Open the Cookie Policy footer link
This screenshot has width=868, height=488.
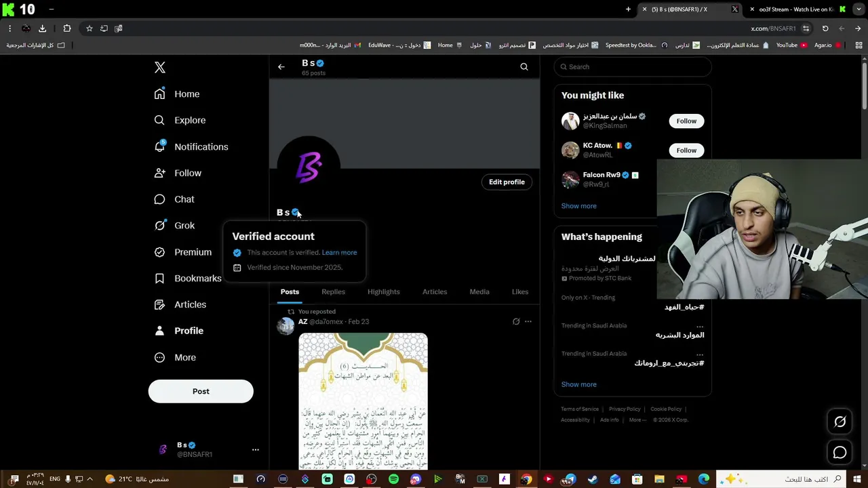click(x=666, y=409)
